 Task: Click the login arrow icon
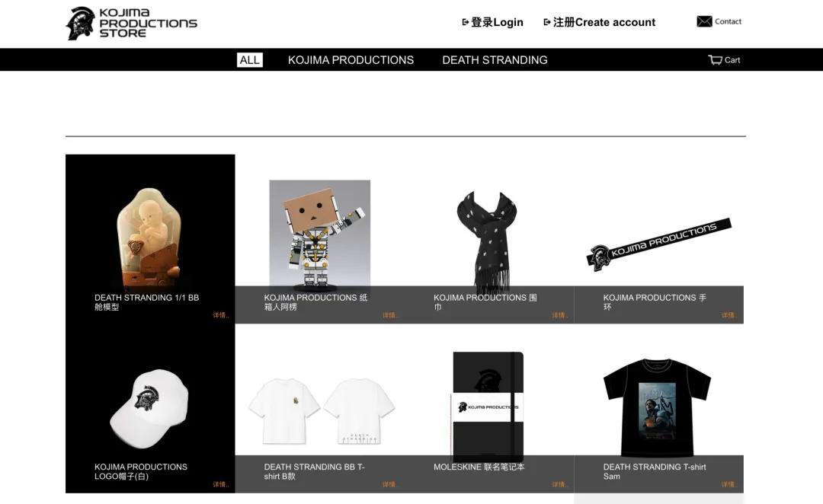coord(465,22)
